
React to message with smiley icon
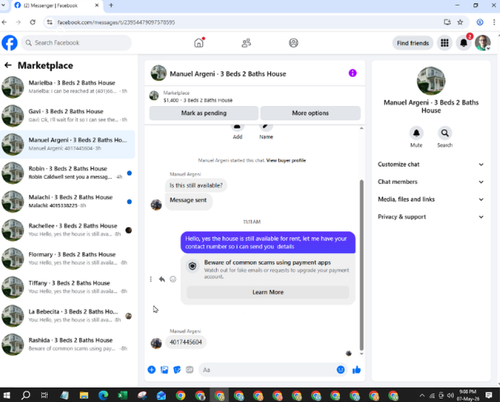tap(173, 279)
